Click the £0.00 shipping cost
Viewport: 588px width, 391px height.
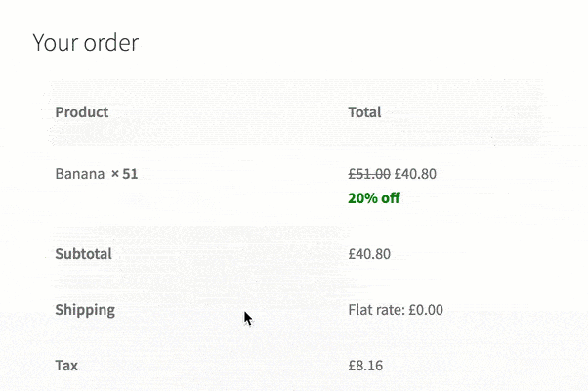[426, 310]
